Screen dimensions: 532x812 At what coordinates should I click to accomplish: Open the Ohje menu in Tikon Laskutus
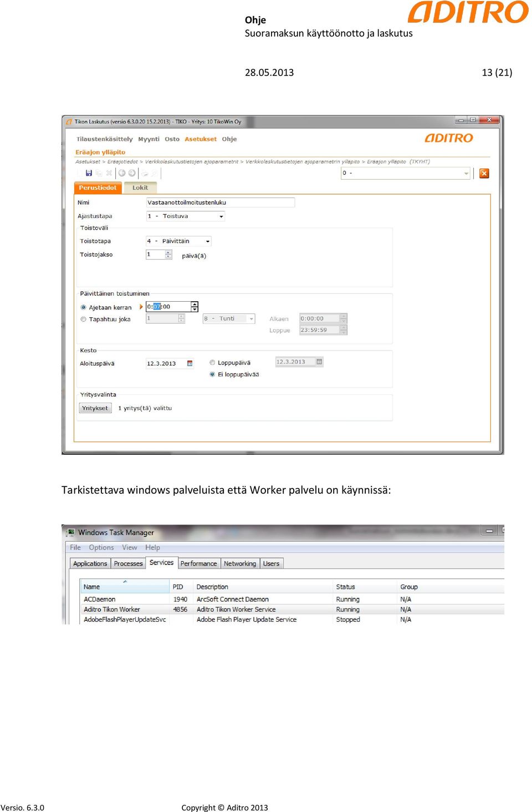(229, 139)
